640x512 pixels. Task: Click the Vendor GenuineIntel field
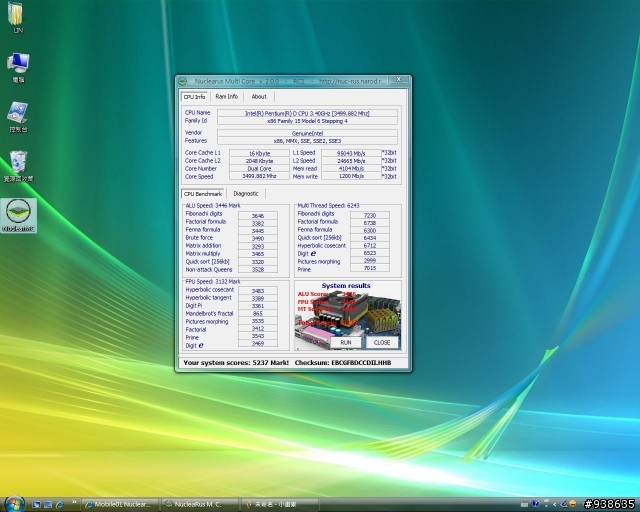[307, 133]
